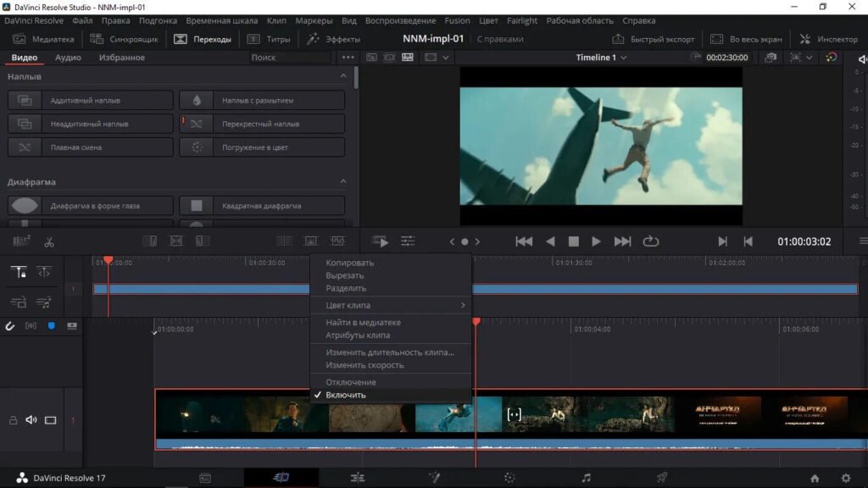Select Диафрагма в форме глаза
The width and height of the screenshot is (868, 488).
pyautogui.click(x=90, y=205)
